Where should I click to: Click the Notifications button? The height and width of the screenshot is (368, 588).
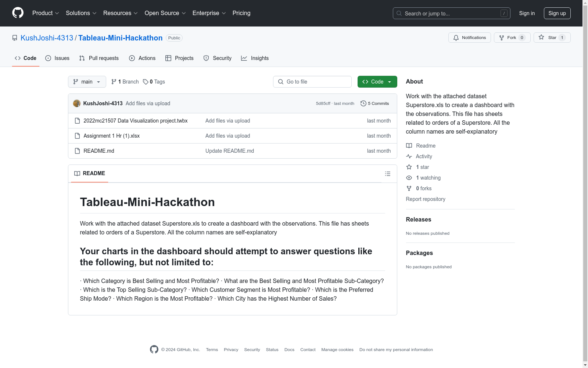[470, 38]
